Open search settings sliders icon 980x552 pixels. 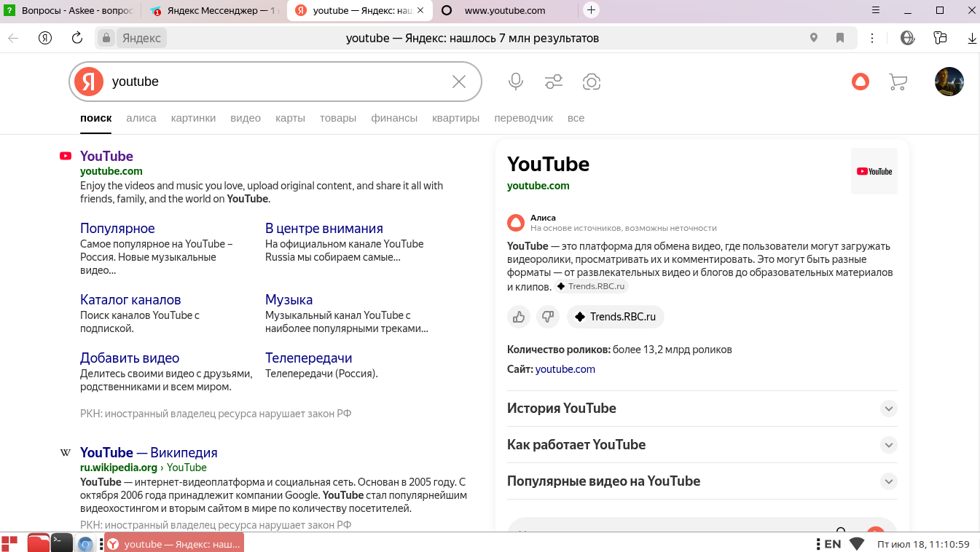point(554,82)
